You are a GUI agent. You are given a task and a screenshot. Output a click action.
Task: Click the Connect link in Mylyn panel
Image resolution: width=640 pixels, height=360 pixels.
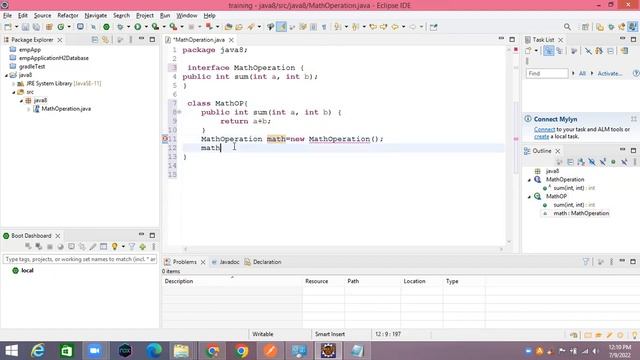(x=544, y=129)
